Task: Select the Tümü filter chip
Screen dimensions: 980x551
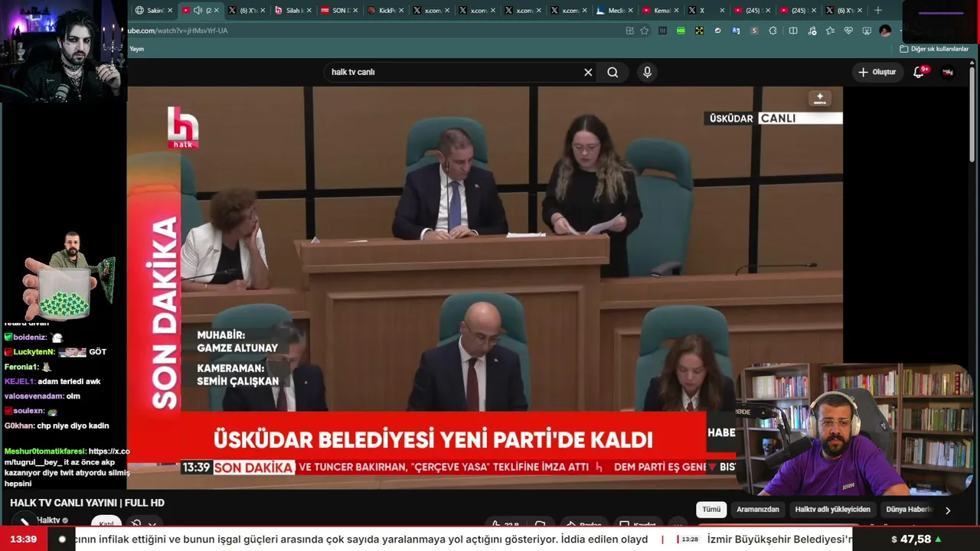Action: tap(711, 510)
